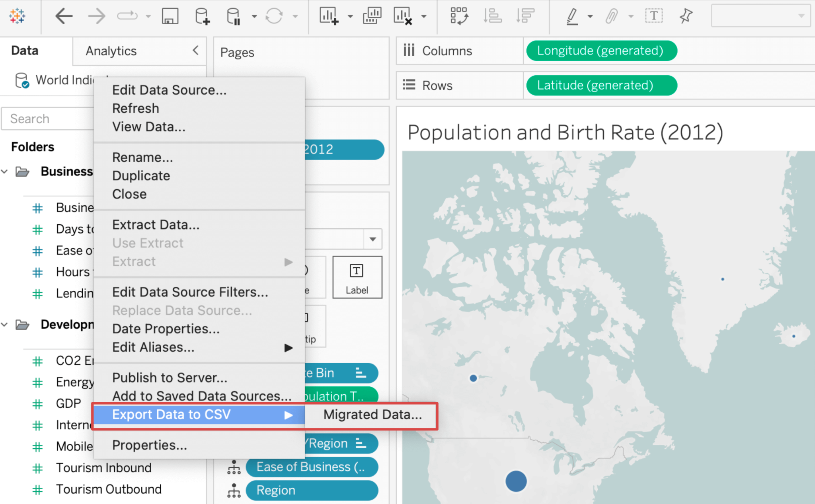Collapse the Business folder in the Data pane
This screenshot has width=815, height=504.
(4, 171)
